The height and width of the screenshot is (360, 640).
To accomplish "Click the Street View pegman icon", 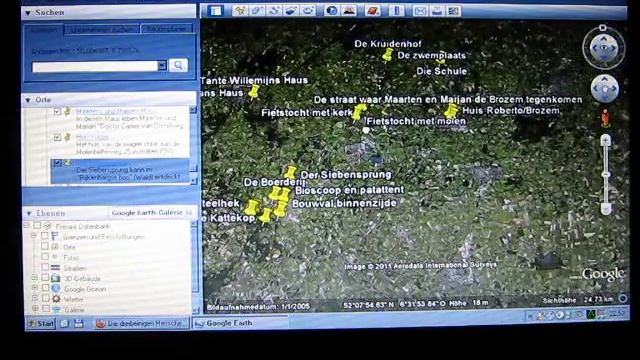I will tap(606, 118).
